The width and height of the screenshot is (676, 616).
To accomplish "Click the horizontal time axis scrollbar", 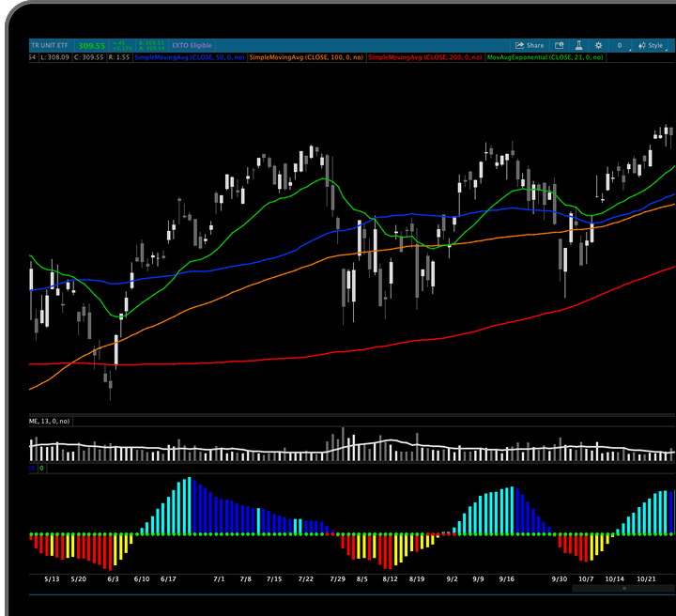I will (623, 588).
